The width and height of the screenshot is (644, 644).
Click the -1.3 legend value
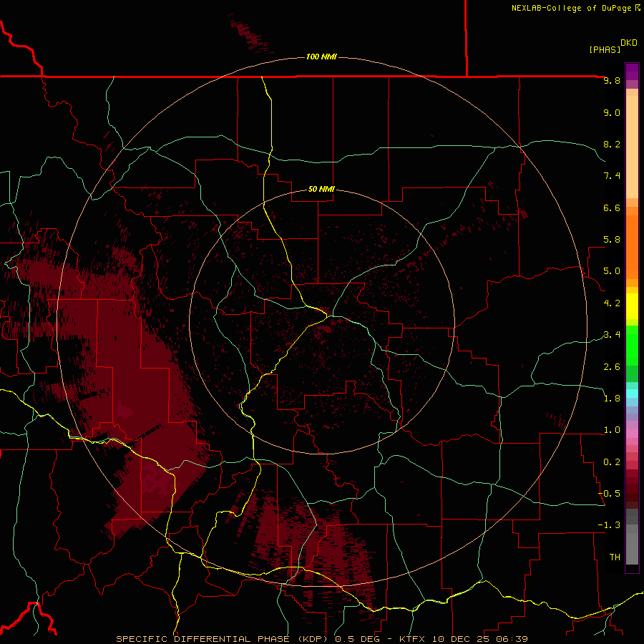pos(609,525)
